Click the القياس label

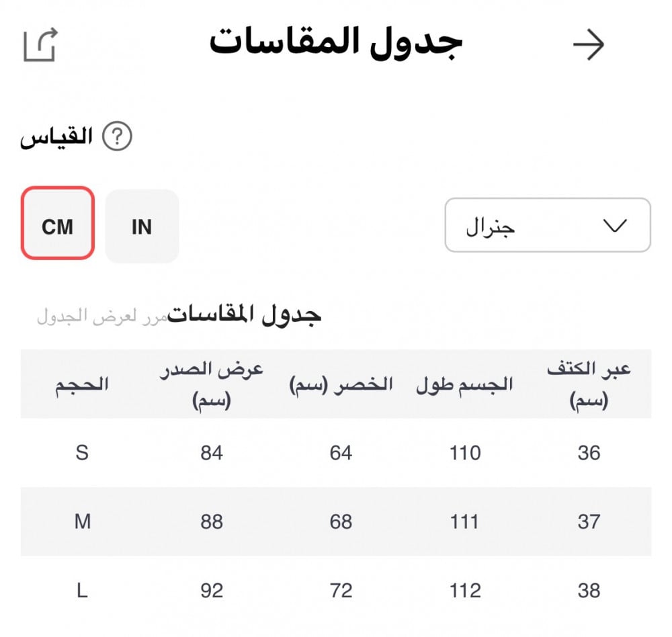tap(56, 138)
